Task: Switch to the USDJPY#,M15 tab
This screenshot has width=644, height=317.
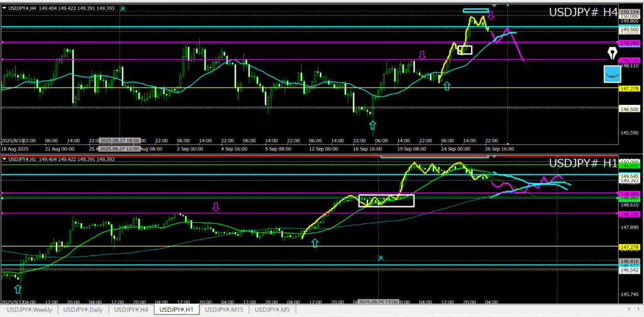Action: [225, 309]
